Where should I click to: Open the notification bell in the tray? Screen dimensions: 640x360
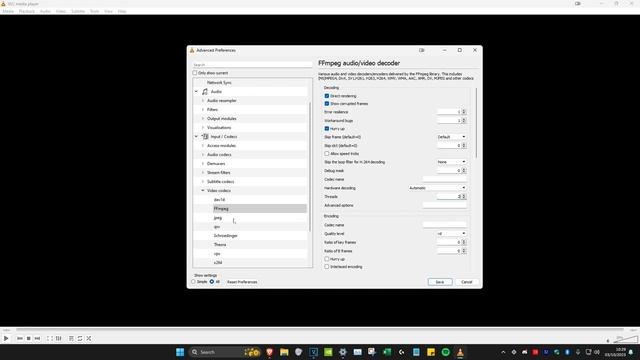click(x=631, y=352)
